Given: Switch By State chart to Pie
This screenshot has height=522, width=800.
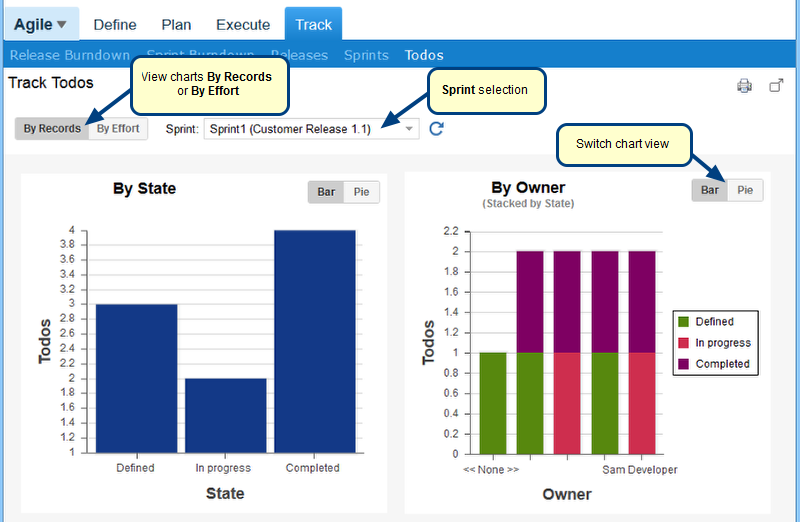Looking at the screenshot, I should (361, 192).
